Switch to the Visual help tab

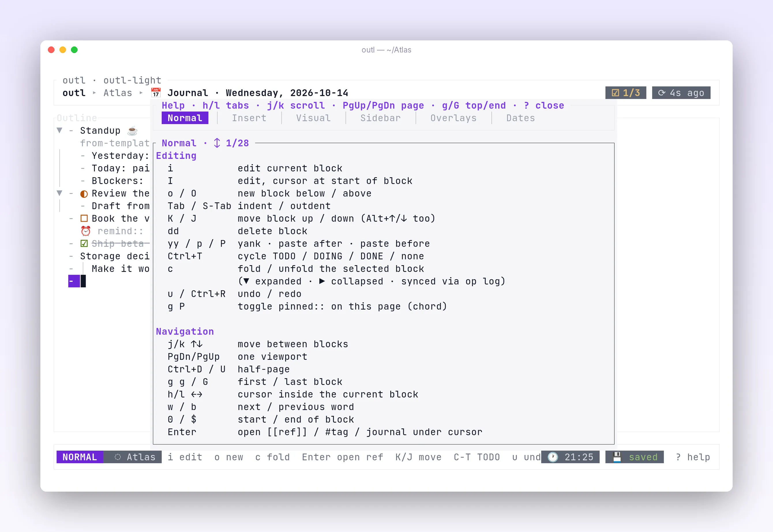(314, 118)
